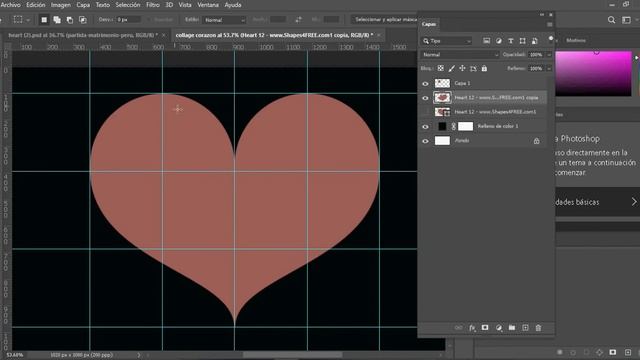Viewport: 640px width, 360px height.
Task: Hide the Fondo layer eye
Action: (x=425, y=141)
